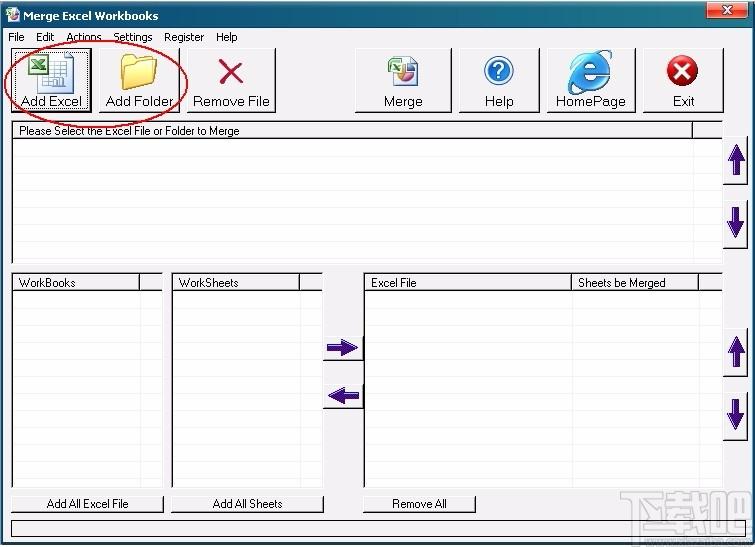Move selected file down in the file list

[735, 223]
